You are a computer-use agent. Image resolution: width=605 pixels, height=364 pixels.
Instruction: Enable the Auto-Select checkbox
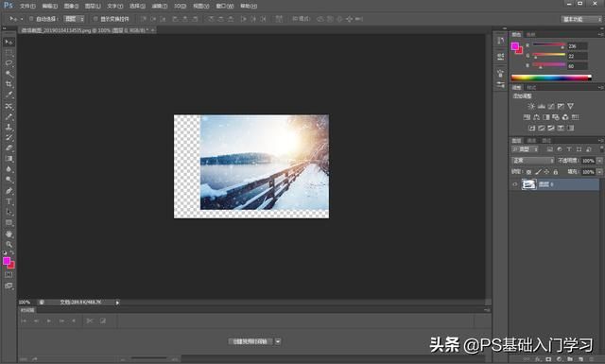(31, 19)
